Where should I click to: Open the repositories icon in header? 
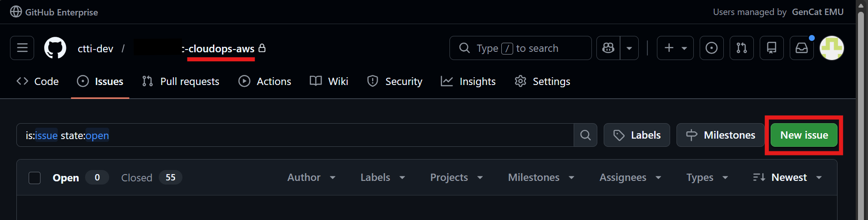[772, 48]
